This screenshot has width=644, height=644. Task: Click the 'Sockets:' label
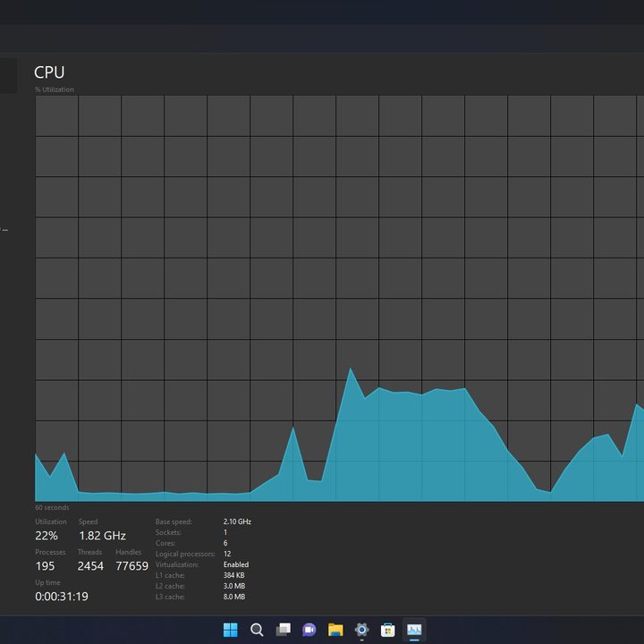pos(168,532)
